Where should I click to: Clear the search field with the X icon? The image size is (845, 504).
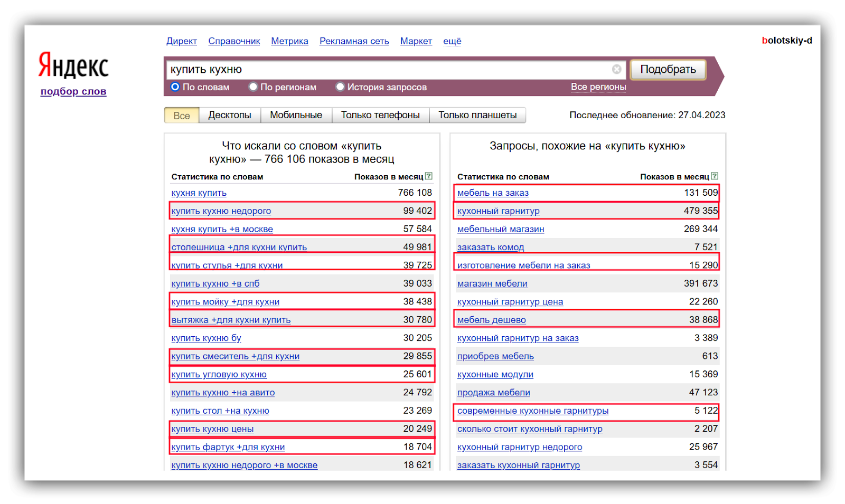(x=616, y=69)
